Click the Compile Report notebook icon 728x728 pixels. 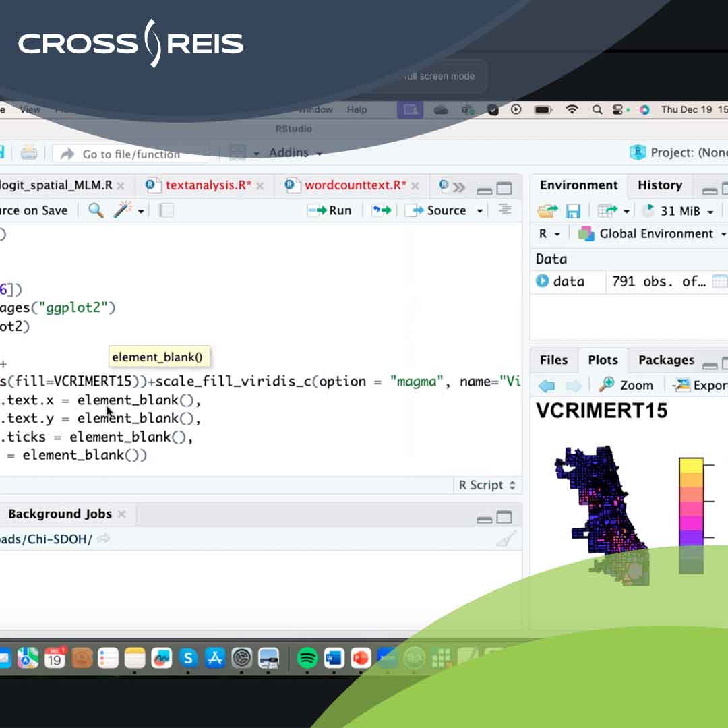click(166, 210)
